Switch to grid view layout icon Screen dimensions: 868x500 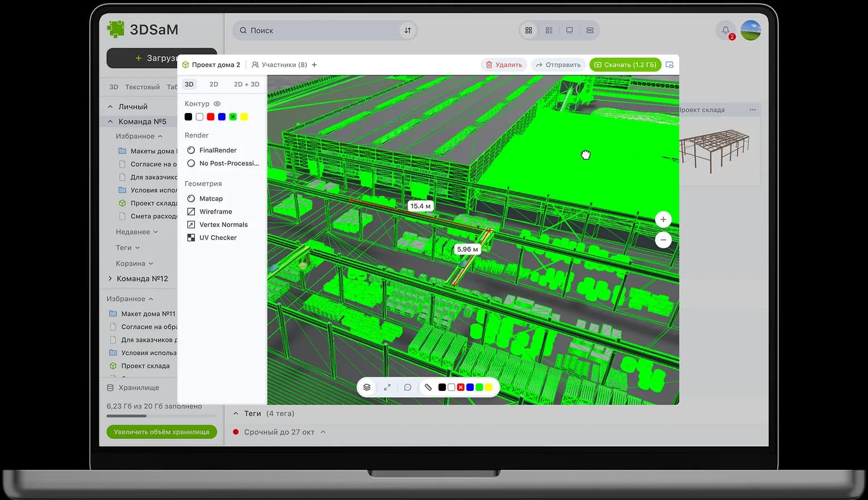pos(528,31)
